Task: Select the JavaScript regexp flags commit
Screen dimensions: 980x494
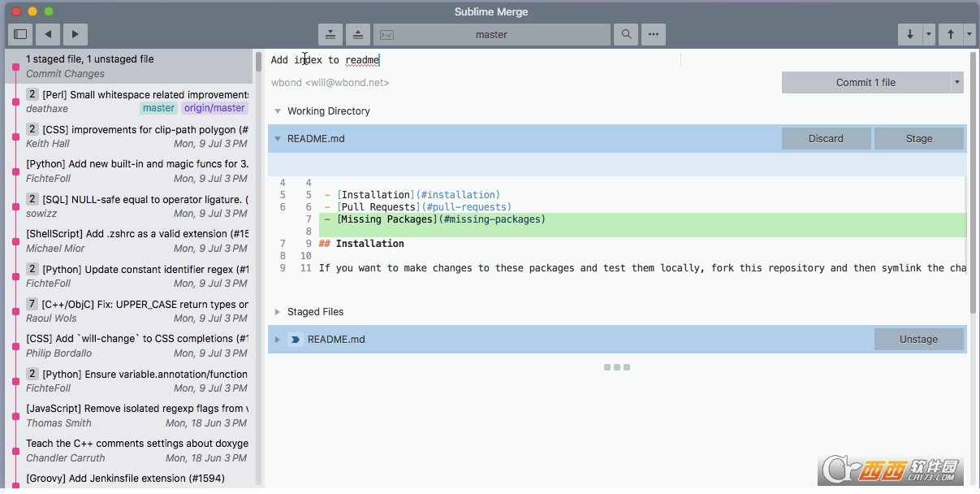Action: point(130,415)
